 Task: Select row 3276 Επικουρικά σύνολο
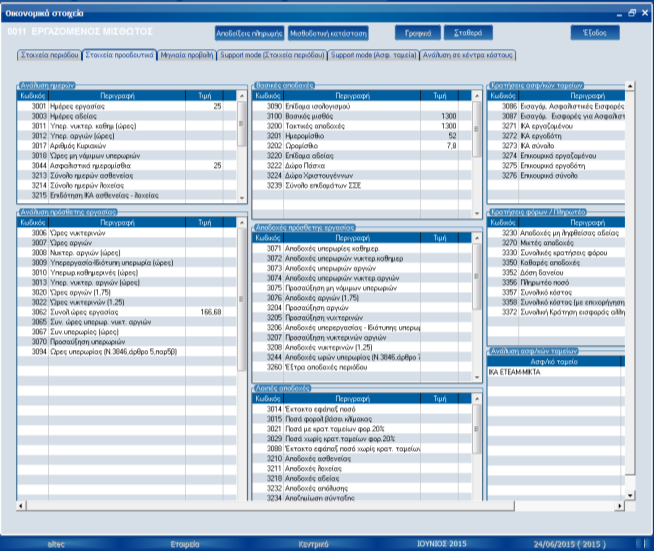tap(556, 176)
